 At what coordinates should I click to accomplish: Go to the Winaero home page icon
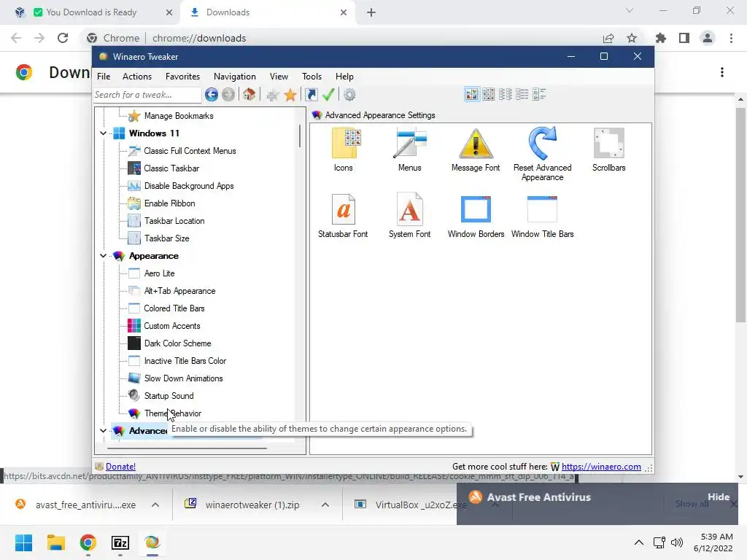point(249,95)
